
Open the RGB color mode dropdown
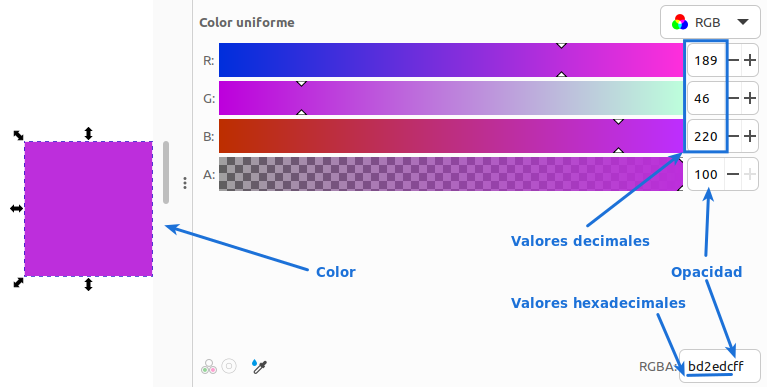tap(710, 22)
